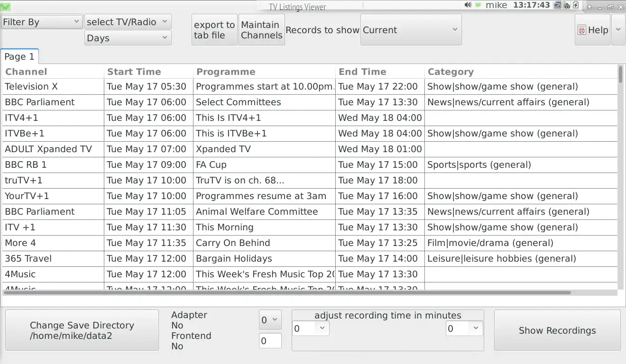Click the network monitors tray icon
The image size is (626, 364).
[558, 5]
